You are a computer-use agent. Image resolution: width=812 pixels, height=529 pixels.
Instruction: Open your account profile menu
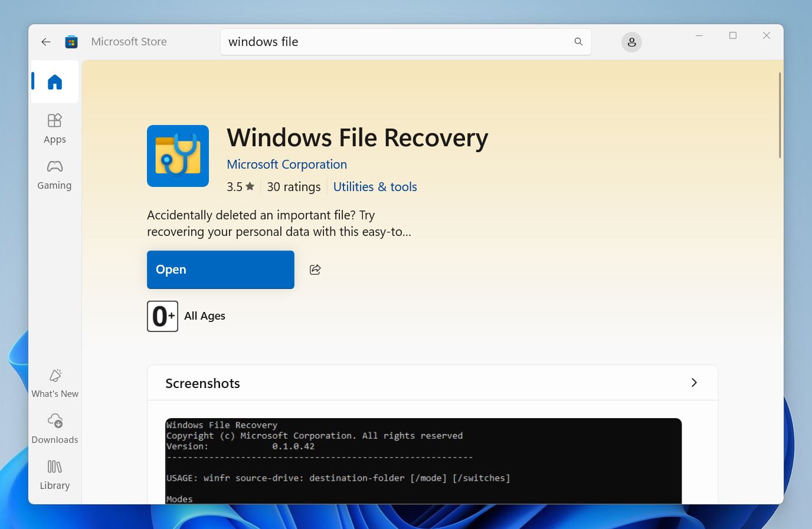631,42
